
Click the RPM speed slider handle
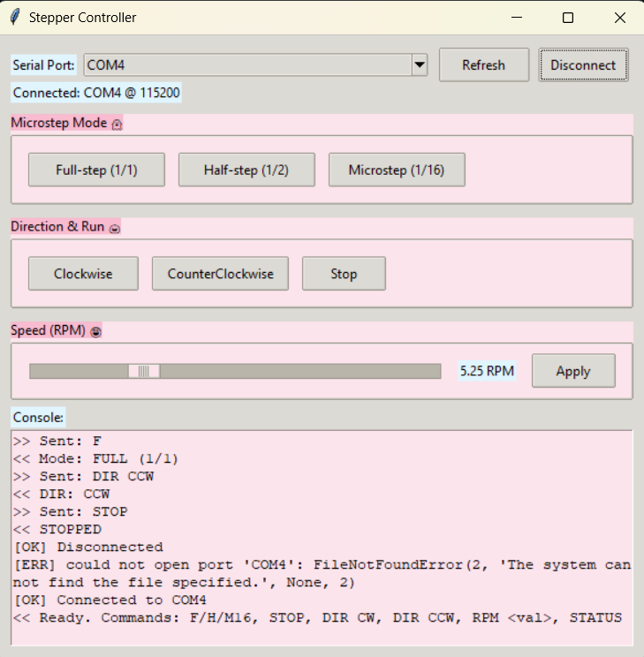pyautogui.click(x=144, y=371)
